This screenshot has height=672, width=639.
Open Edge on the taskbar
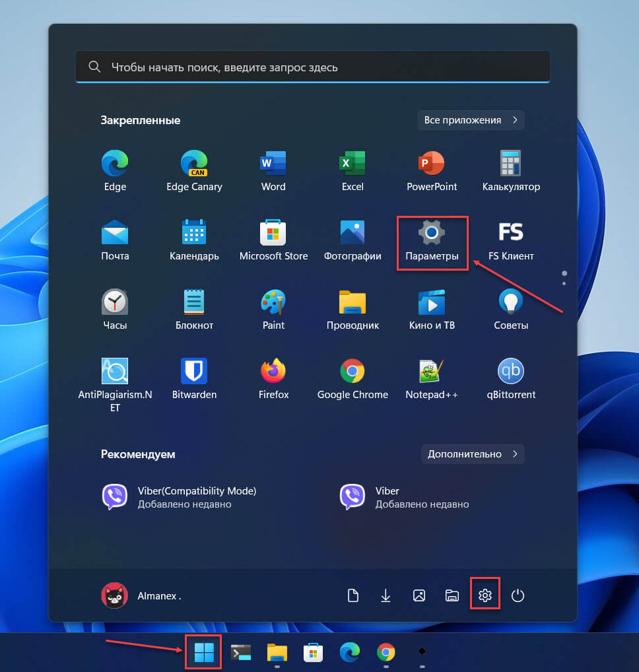[x=350, y=652]
